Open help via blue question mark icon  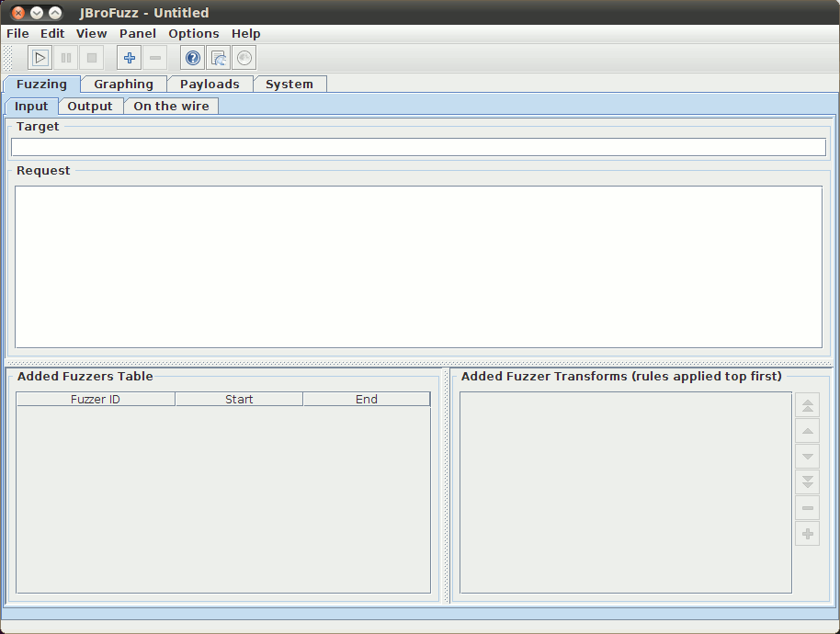pos(192,58)
